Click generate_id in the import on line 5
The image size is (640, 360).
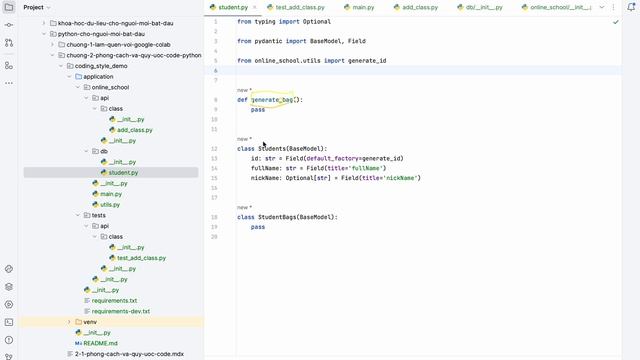click(367, 61)
